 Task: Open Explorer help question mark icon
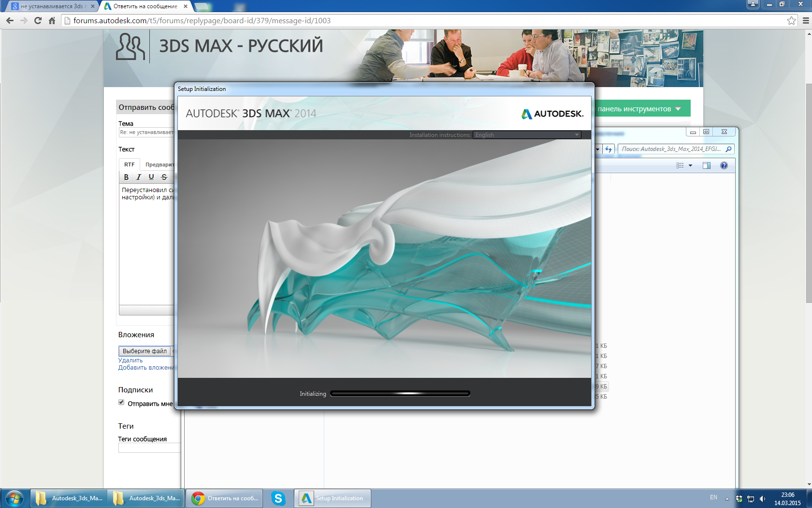coord(724,165)
